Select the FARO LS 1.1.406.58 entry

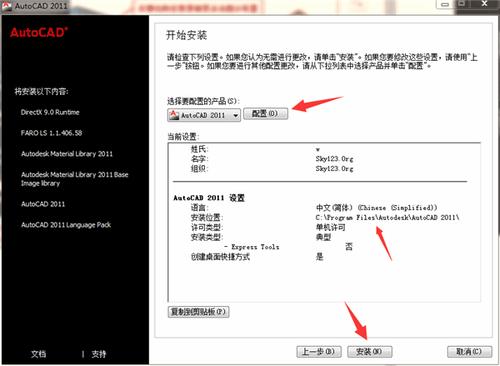click(51, 133)
